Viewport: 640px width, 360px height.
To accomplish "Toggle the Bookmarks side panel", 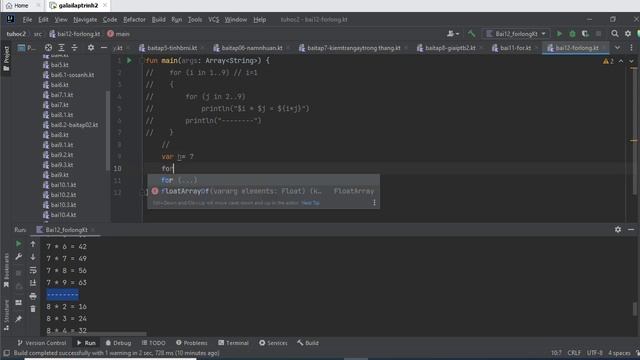I will pos(6,271).
